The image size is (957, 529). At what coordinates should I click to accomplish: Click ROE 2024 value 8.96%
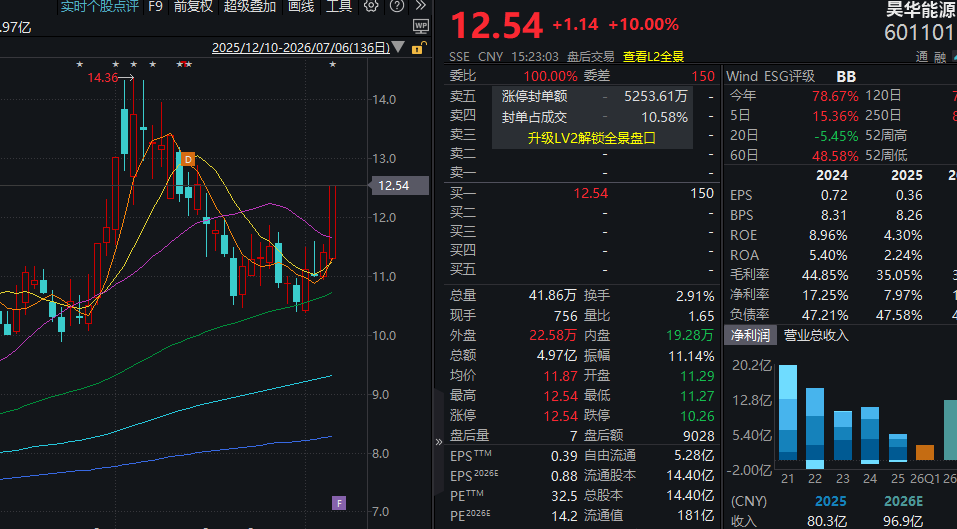pos(828,236)
